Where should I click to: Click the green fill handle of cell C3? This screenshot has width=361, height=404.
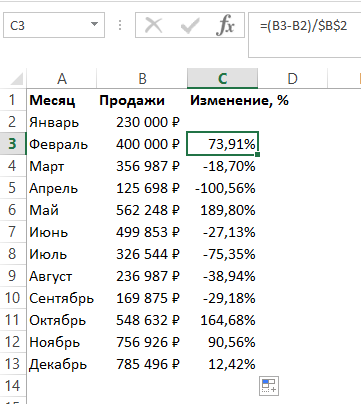click(257, 154)
